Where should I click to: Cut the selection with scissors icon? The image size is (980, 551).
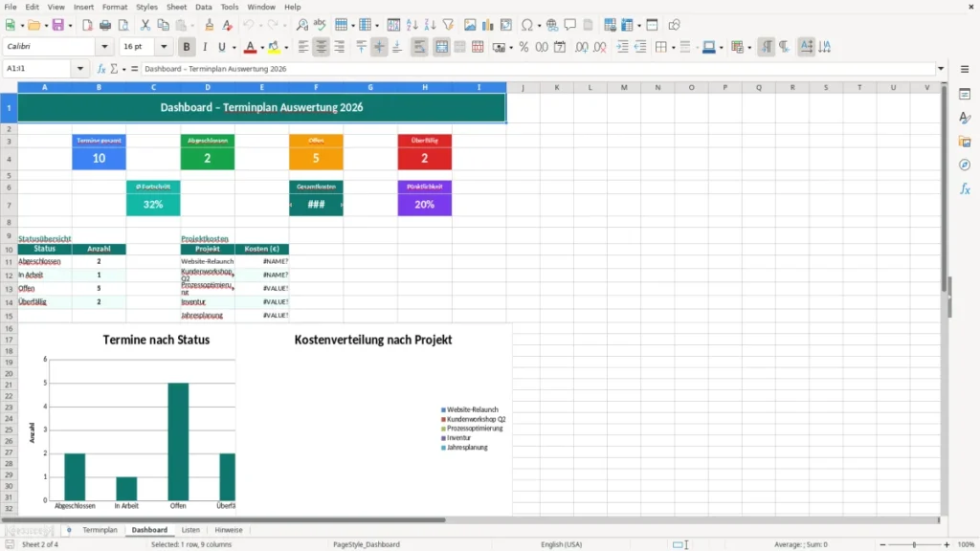(145, 25)
